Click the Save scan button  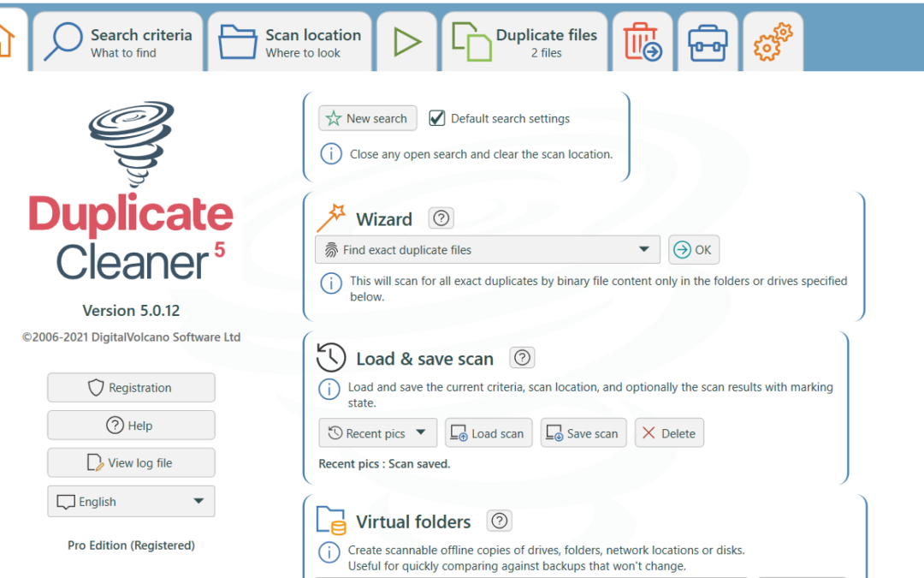[x=583, y=433]
